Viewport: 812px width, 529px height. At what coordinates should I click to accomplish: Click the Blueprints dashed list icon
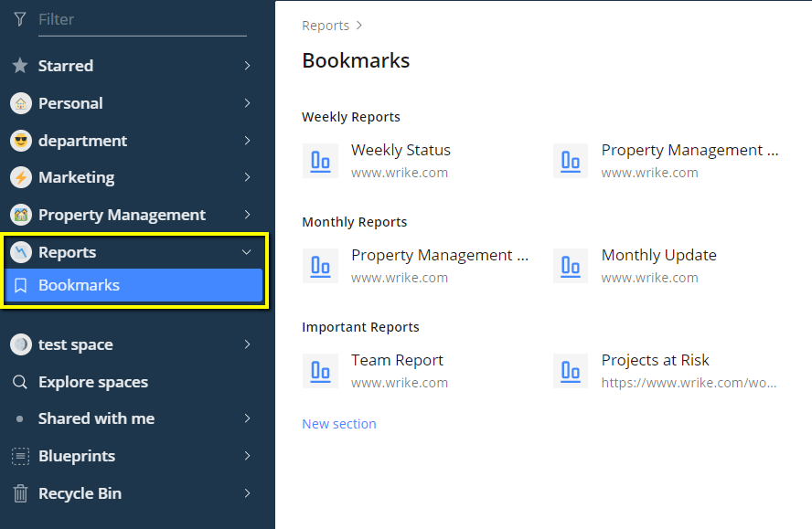tap(20, 456)
